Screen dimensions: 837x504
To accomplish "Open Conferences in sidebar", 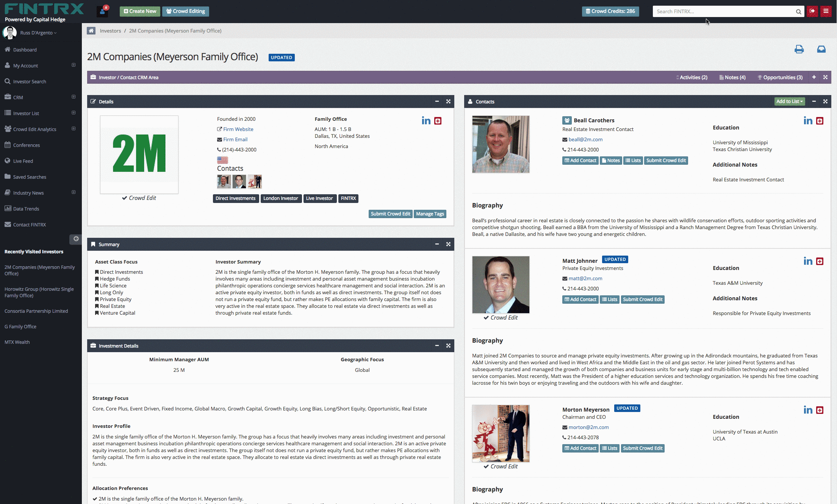I will tap(26, 145).
